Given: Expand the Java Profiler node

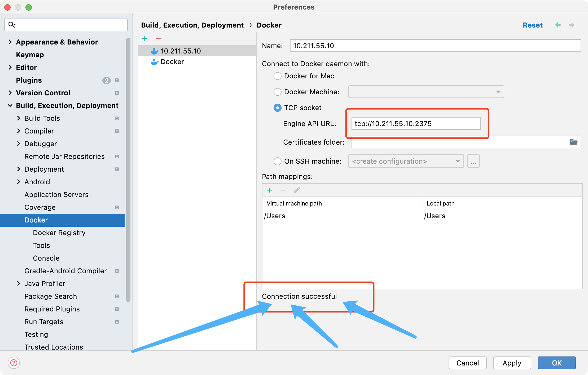Looking at the screenshot, I should [19, 283].
